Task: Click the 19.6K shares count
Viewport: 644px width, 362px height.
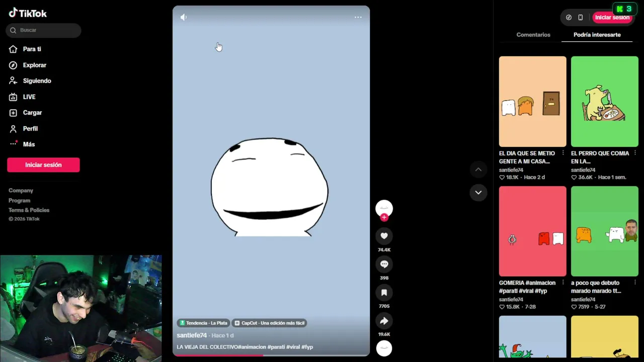Action: [384, 334]
